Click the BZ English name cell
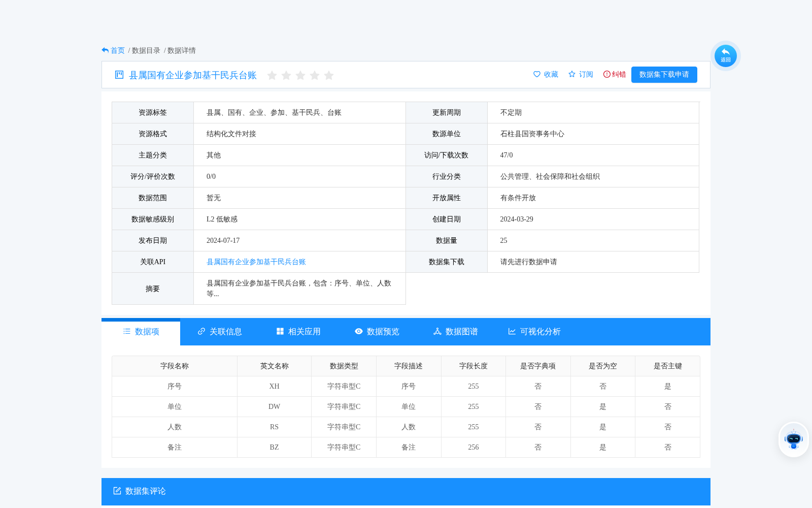 tap(275, 447)
